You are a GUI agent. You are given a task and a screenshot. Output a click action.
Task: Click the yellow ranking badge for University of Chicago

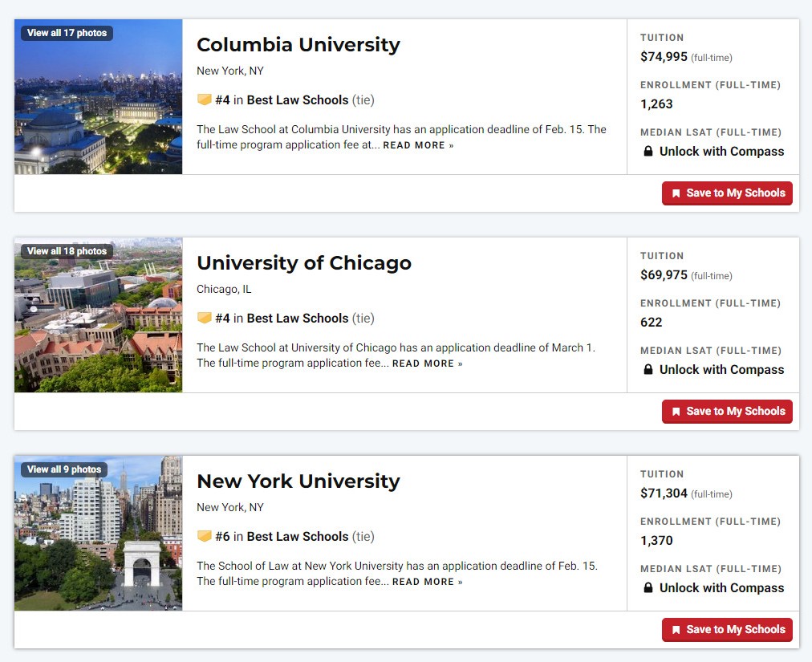[204, 318]
